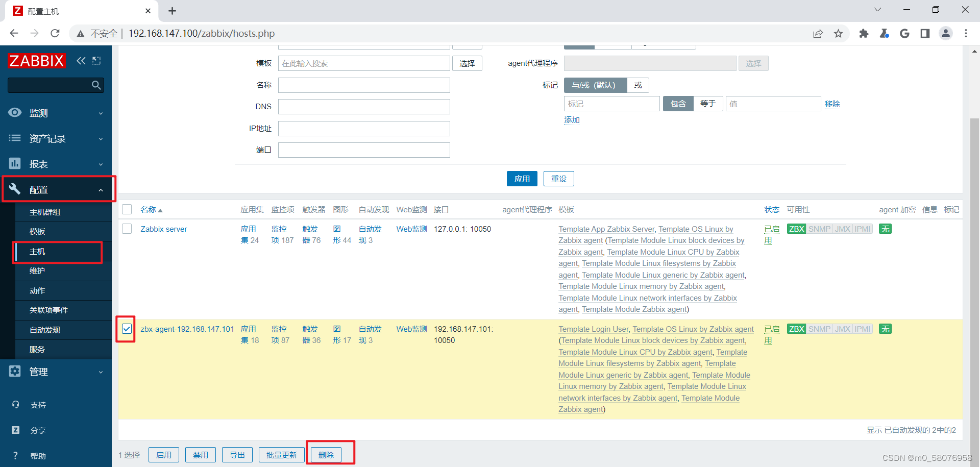Screen dimensions: 980x467
Task: Open the browser extensions puzzle icon
Action: 864,33
